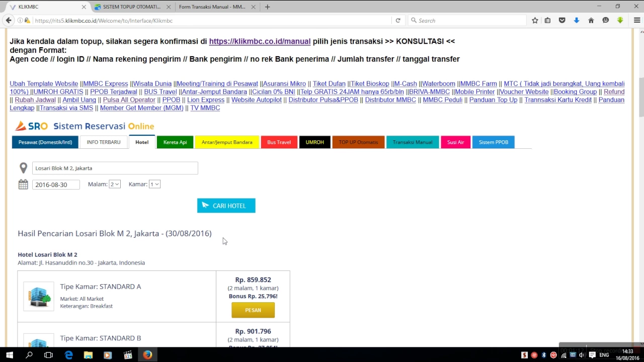Viewport: 644px width, 362px height.
Task: Switch to Firefox in taskbar
Action: click(x=147, y=355)
